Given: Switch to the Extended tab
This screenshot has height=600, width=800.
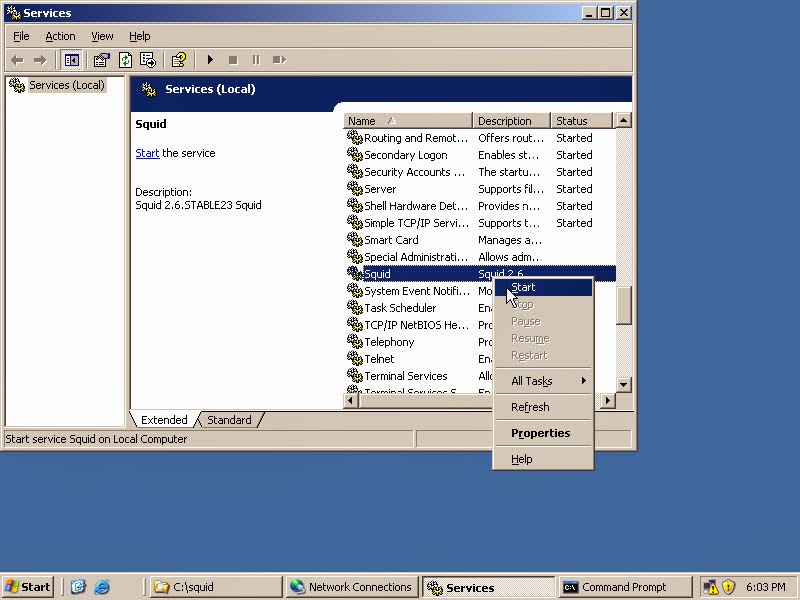Looking at the screenshot, I should [164, 420].
